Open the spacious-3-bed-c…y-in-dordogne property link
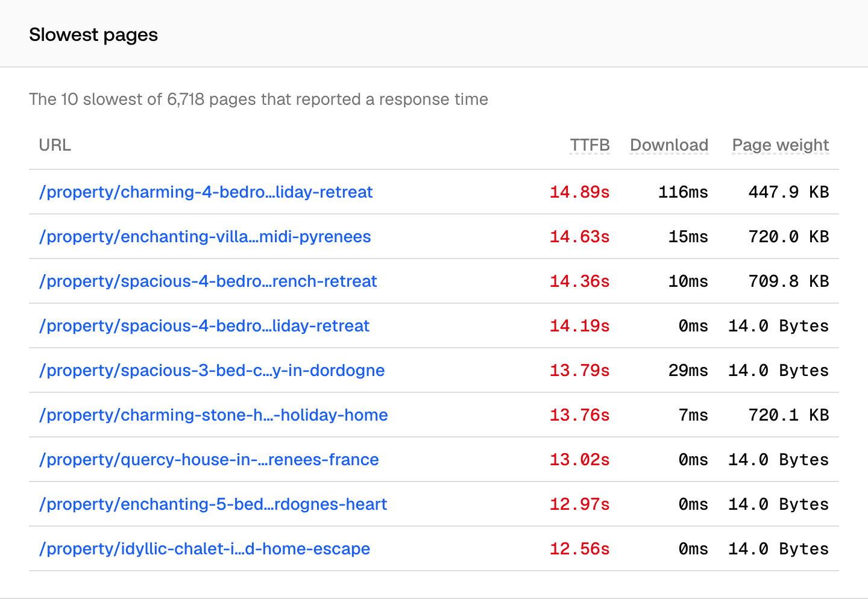This screenshot has width=868, height=599. 212,370
